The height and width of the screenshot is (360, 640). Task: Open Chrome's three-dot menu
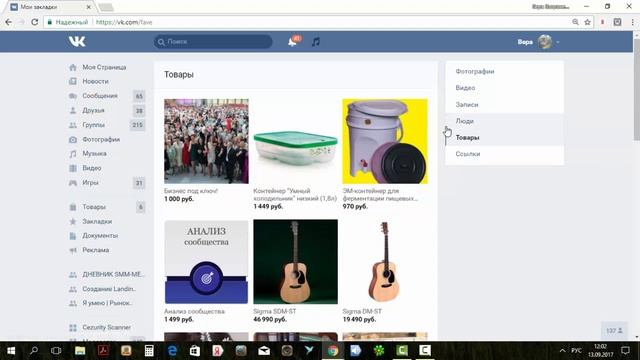pos(632,22)
